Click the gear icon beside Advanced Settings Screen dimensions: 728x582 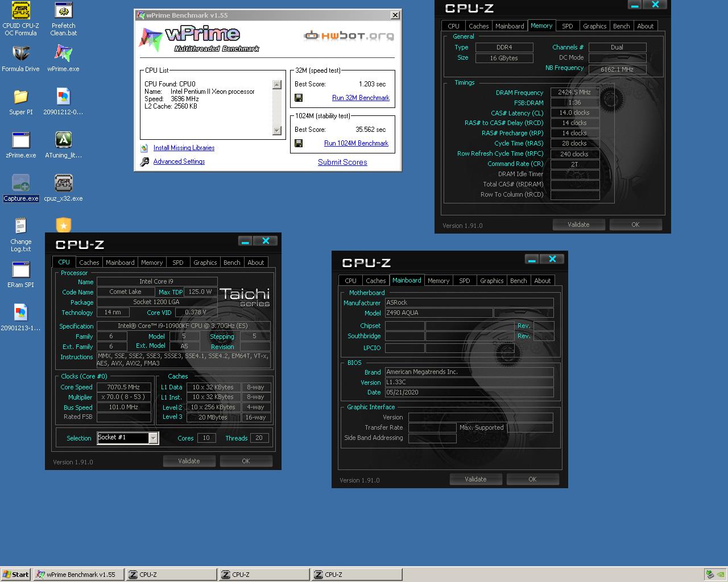tap(144, 161)
